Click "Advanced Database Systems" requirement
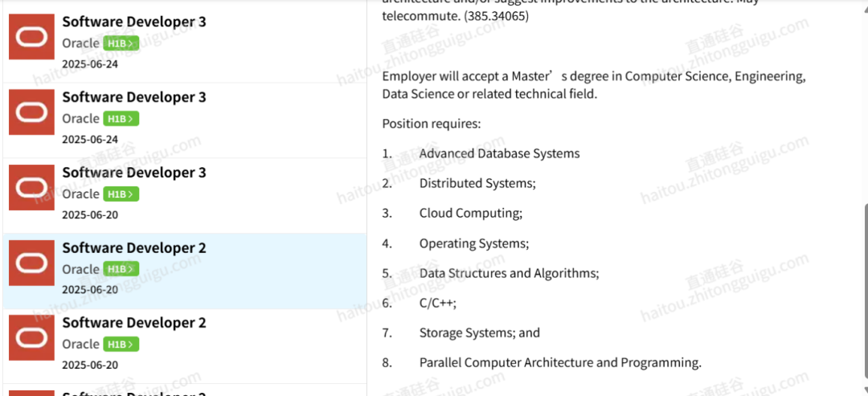Screen dimensions: 868x396 point(499,153)
